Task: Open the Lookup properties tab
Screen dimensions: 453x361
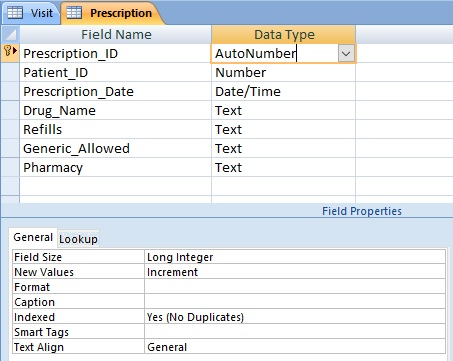Action: pos(78,239)
